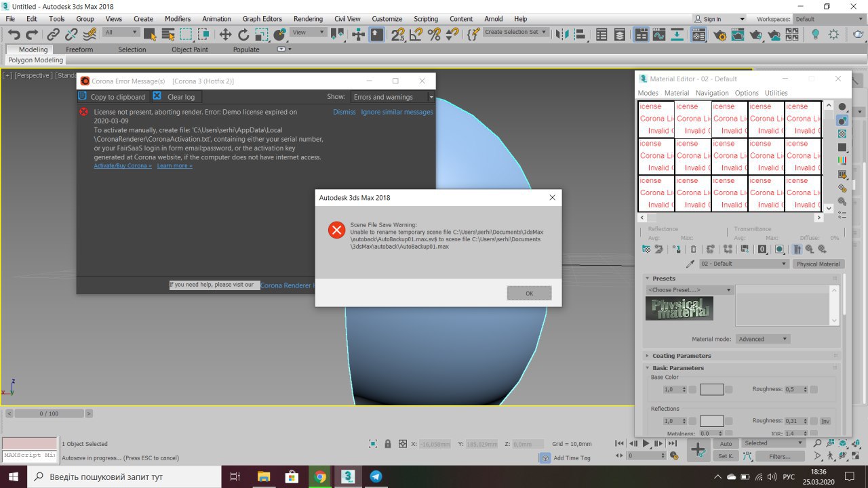Click the MAXScript Mini listener field

point(29,456)
